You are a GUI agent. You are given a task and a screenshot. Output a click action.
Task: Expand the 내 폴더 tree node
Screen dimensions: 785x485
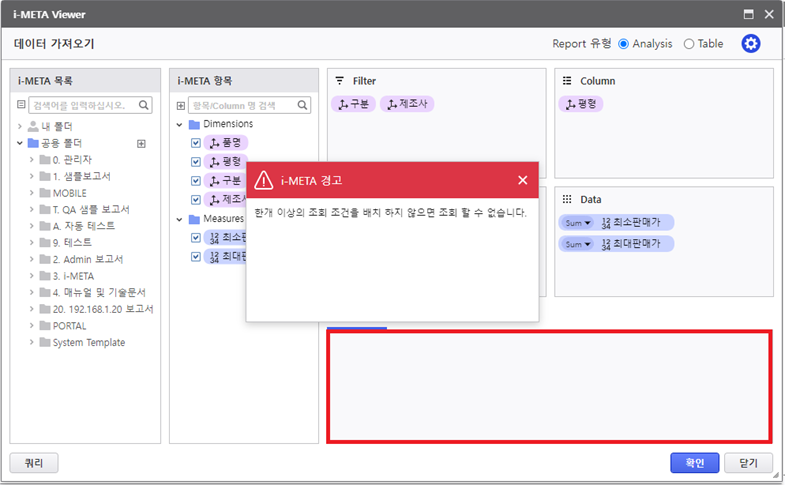(x=21, y=127)
